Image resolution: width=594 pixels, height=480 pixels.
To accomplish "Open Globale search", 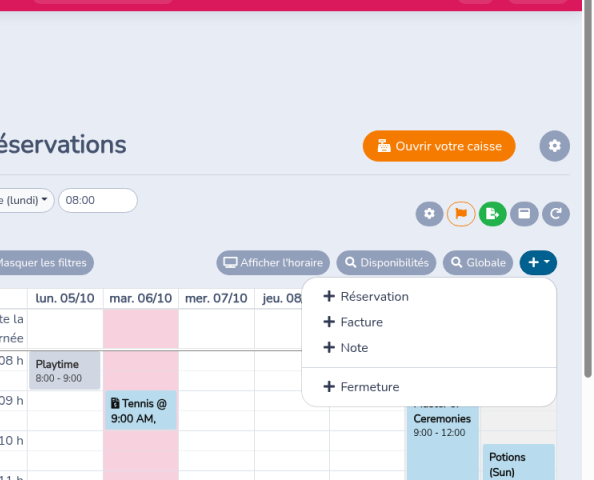I will coord(478,263).
